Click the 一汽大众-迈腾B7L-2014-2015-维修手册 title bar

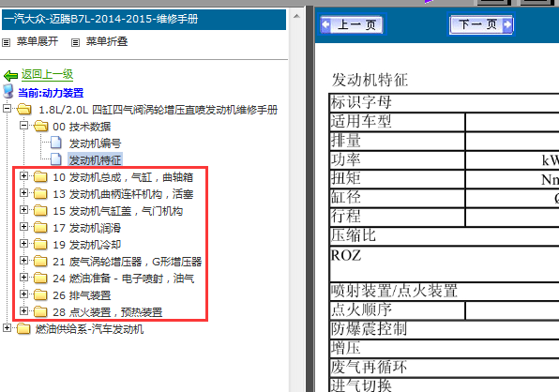pyautogui.click(x=144, y=20)
